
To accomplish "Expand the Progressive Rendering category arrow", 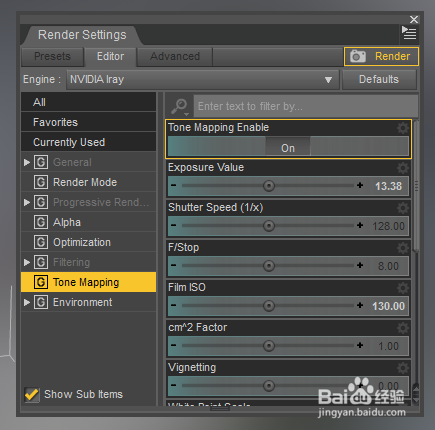I will click(27, 202).
